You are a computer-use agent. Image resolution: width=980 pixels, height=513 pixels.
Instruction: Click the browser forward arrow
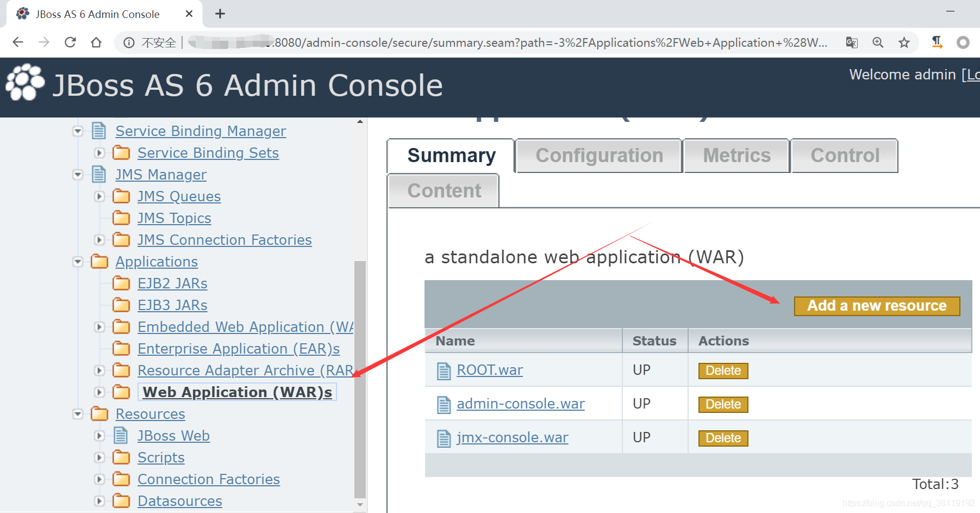click(x=44, y=42)
